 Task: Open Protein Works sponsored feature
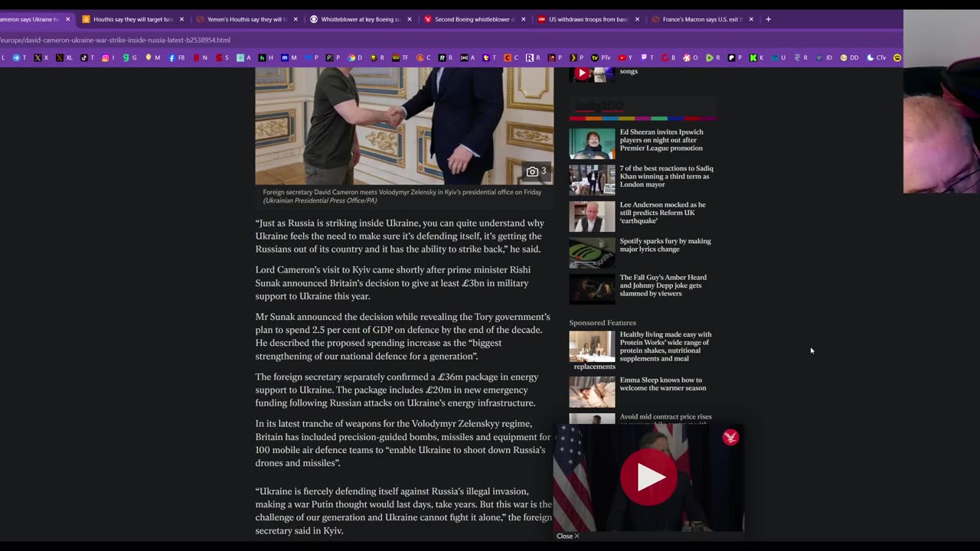click(665, 347)
